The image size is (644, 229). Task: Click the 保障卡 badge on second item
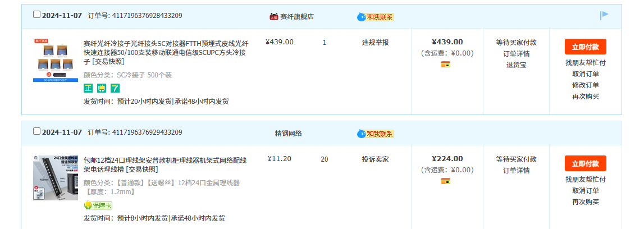click(98, 205)
